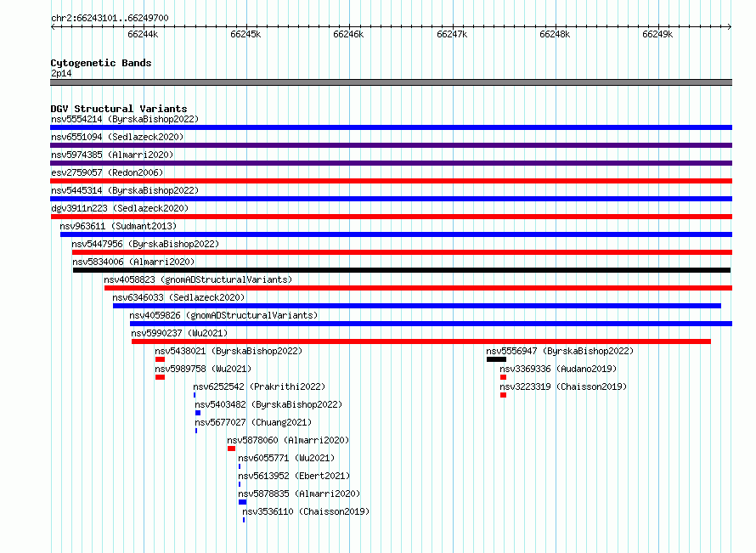Open the nsv3223319 (Chaisson2019) variant
The width and height of the screenshot is (756, 553).
point(563,387)
